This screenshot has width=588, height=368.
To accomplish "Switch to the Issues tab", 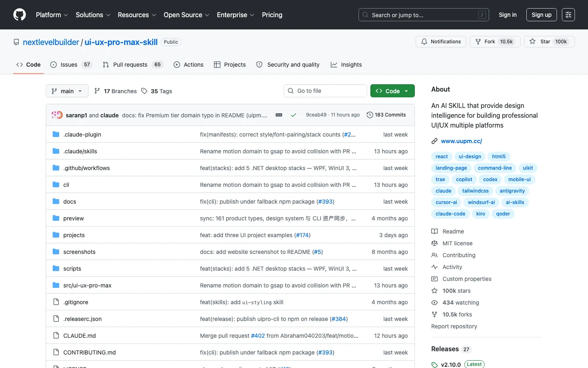I will point(71,65).
